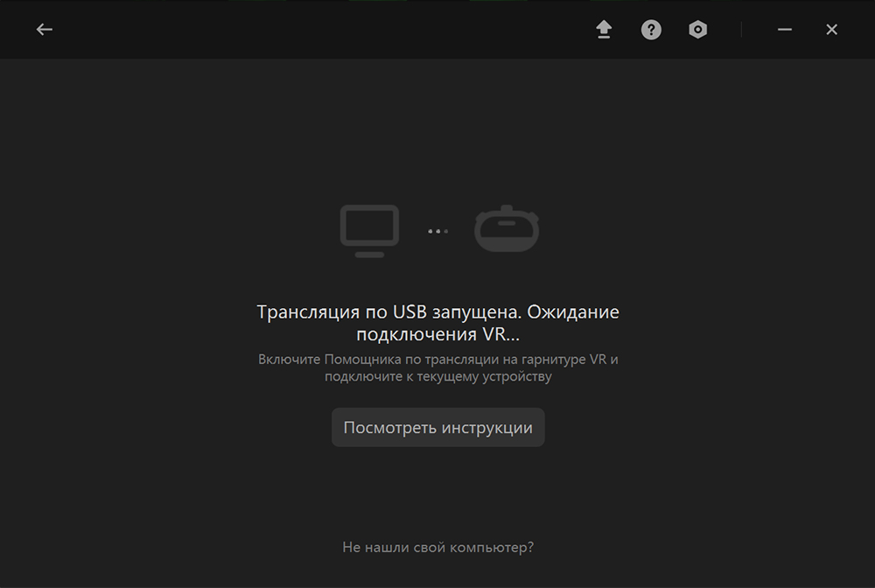875x588 pixels.
Task: Click the connection dots between monitor and headset
Action: (x=437, y=230)
